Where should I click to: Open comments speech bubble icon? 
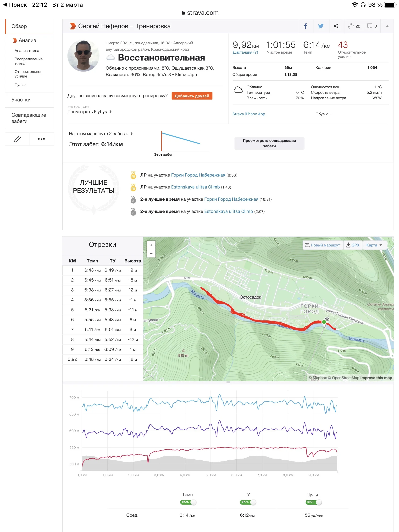tap(370, 26)
